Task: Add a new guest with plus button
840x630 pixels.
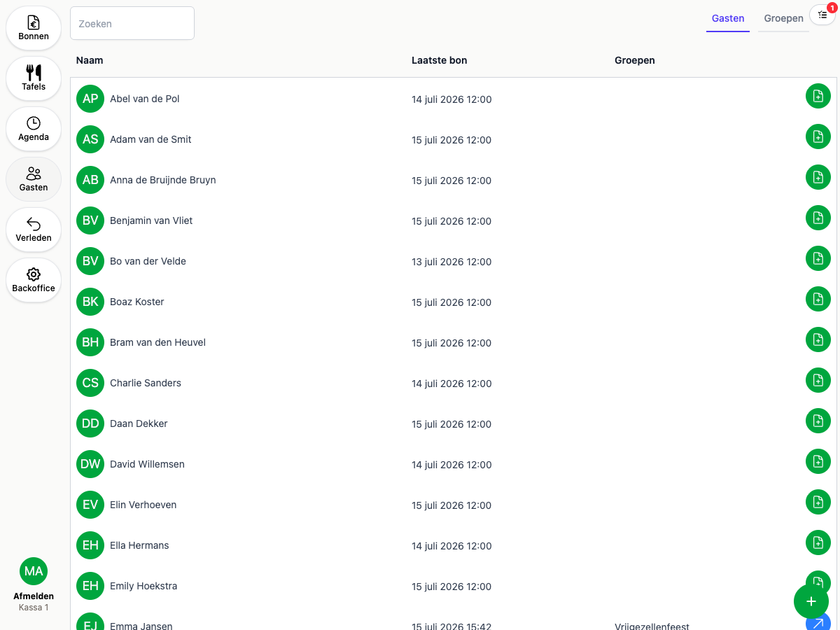Action: (x=811, y=601)
